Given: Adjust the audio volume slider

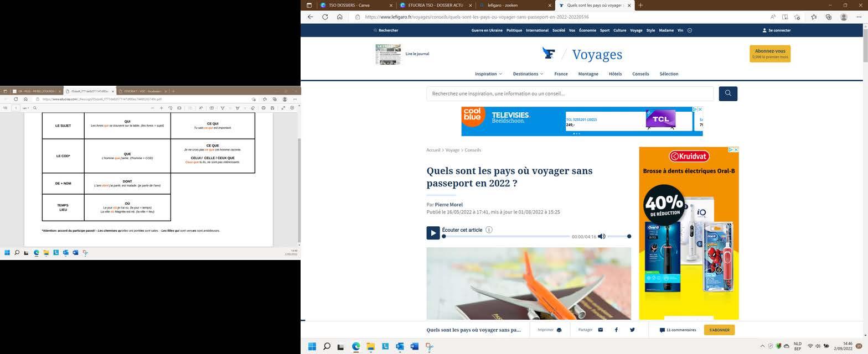Looking at the screenshot, I should [x=619, y=236].
